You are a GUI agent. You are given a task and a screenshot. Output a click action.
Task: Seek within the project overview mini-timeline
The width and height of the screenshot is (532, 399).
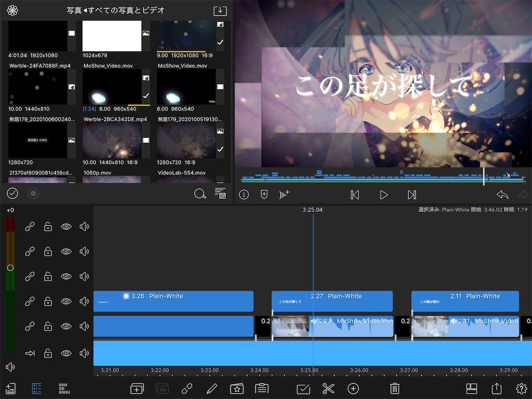click(x=383, y=177)
